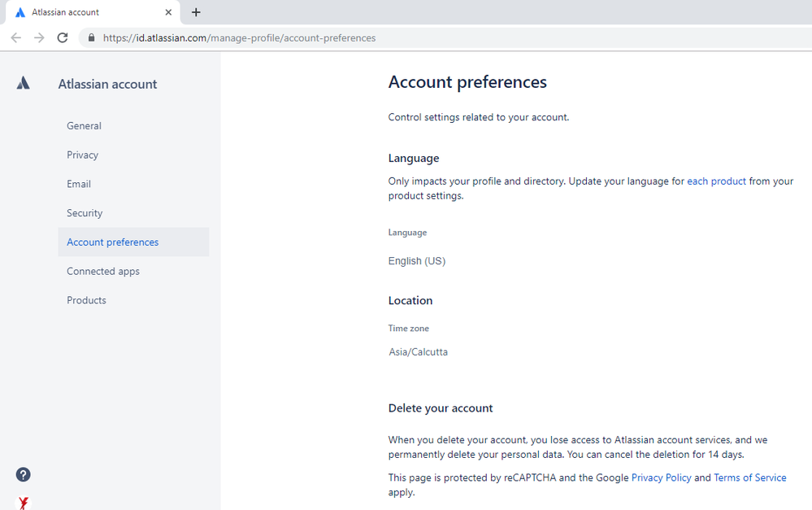The width and height of the screenshot is (812, 510).
Task: Open Privacy settings in the sidebar
Action: point(82,155)
